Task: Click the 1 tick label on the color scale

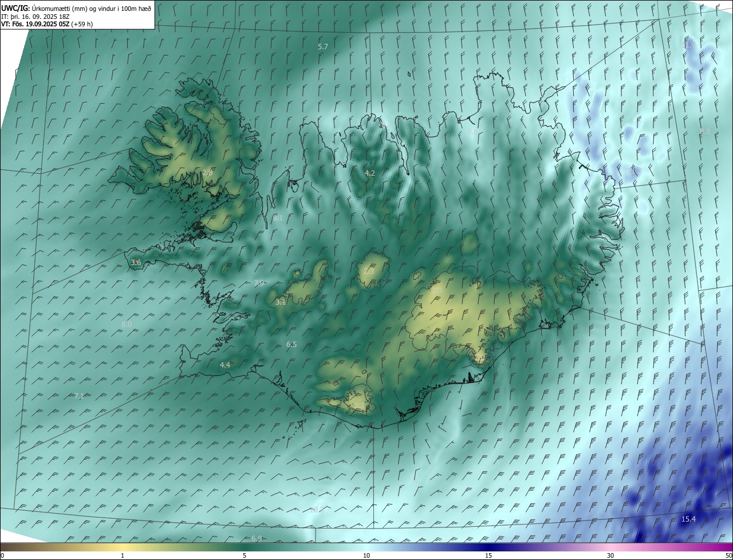Action: pyautogui.click(x=123, y=555)
